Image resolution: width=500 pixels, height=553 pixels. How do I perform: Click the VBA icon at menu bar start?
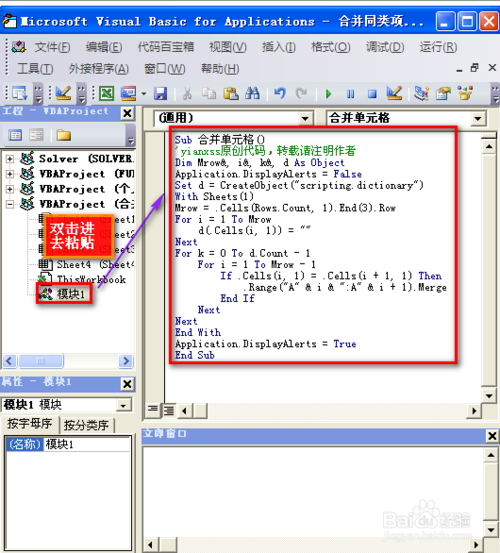click(18, 47)
